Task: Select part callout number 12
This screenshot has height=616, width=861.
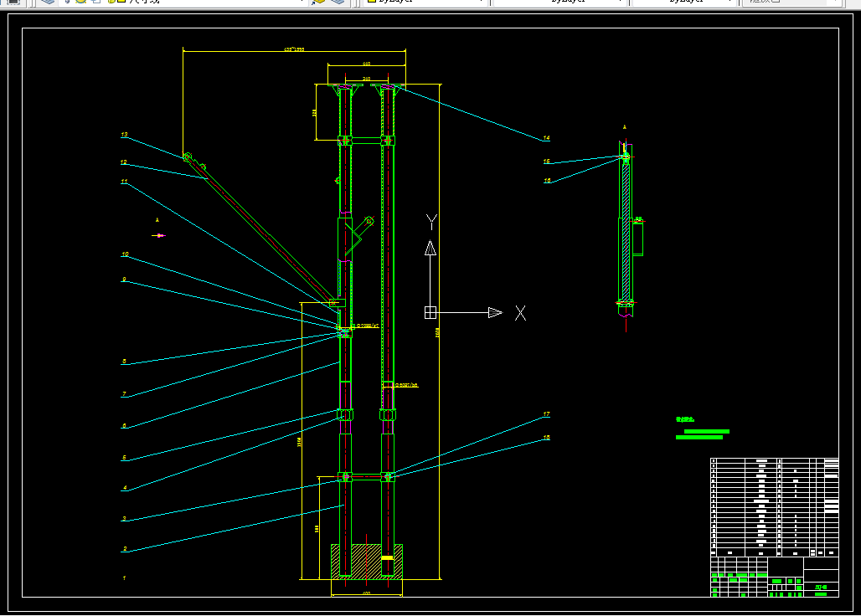Action: (x=124, y=162)
